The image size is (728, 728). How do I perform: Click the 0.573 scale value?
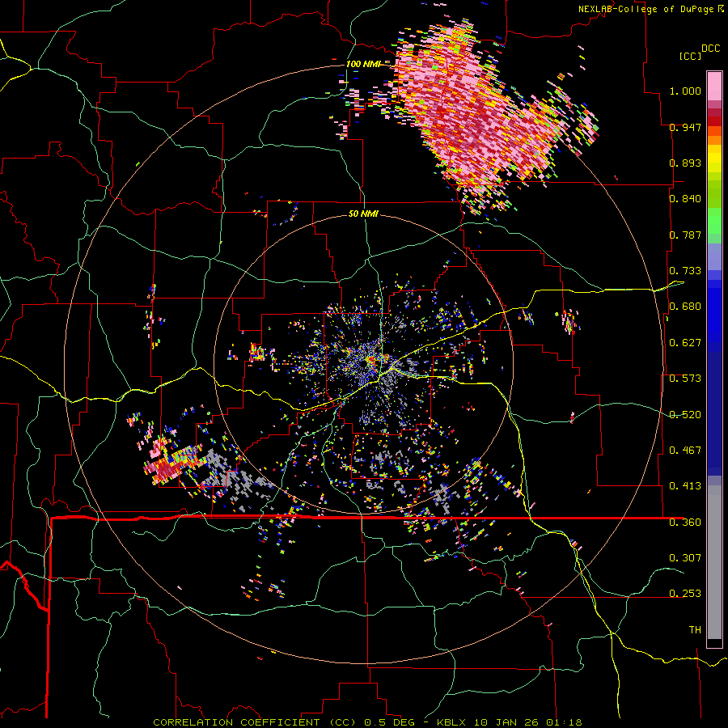click(685, 378)
